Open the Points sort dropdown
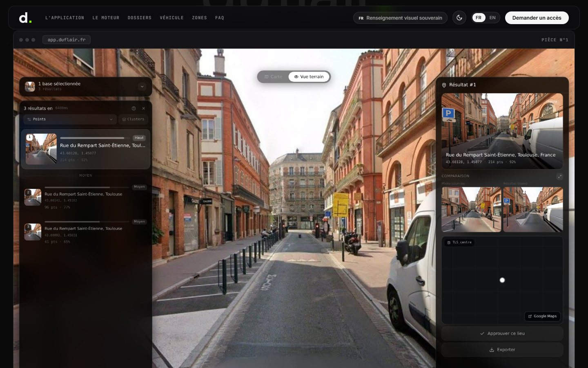The width and height of the screenshot is (588, 368). pos(70,119)
